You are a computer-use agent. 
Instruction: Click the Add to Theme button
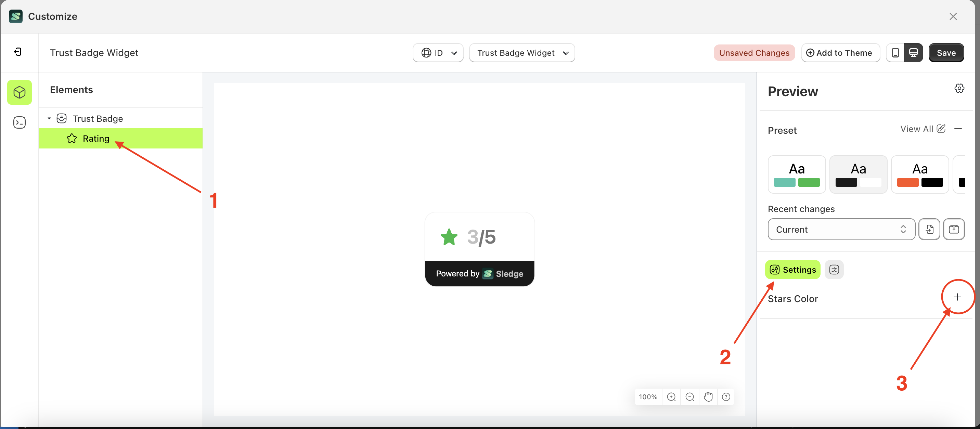[841, 52]
